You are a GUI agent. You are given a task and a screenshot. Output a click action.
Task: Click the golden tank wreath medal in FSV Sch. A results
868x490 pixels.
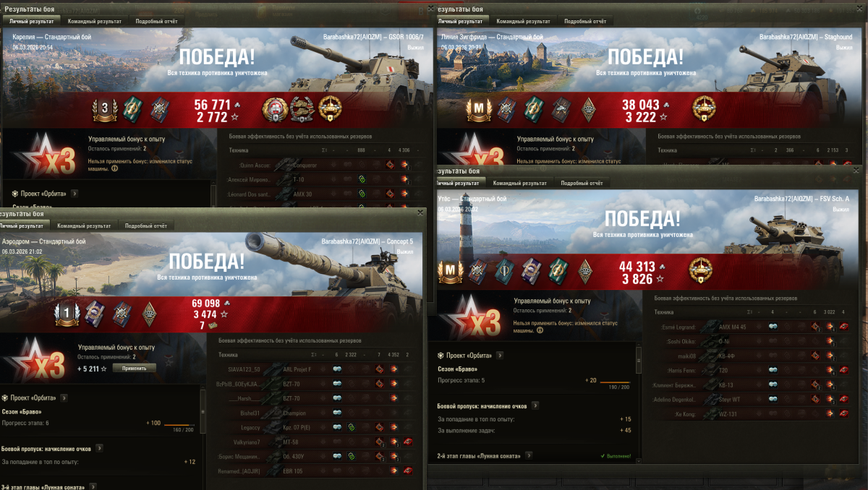(x=701, y=270)
